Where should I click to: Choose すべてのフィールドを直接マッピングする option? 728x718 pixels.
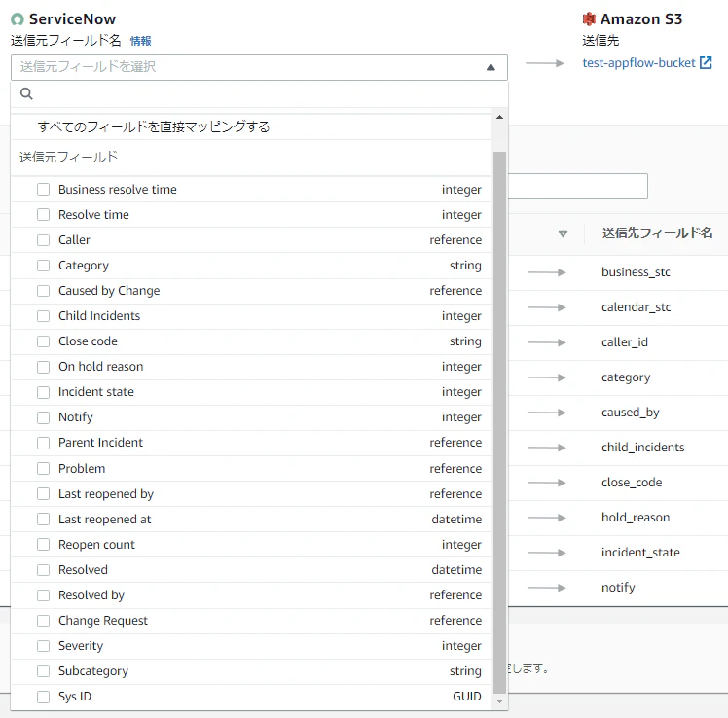coord(251,126)
